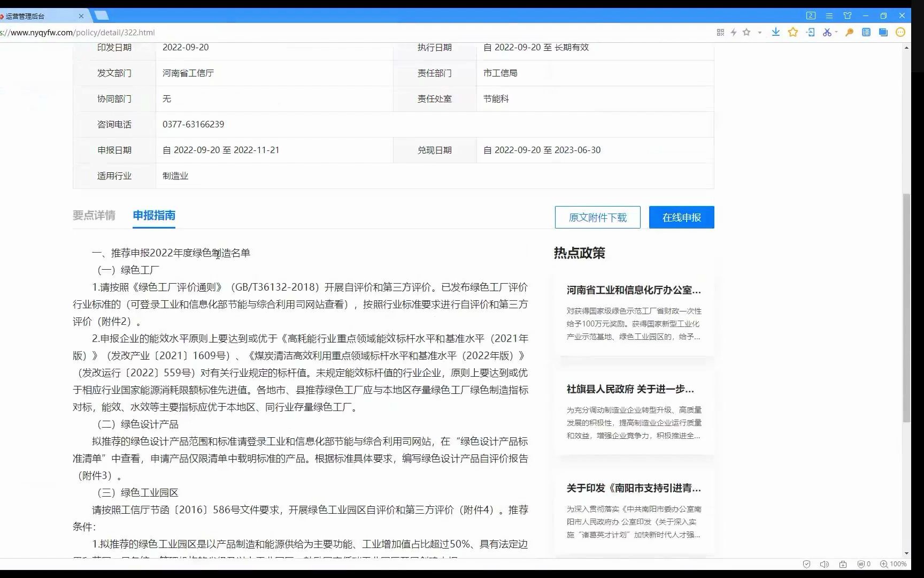Click the 在线申报 button
The image size is (924, 578).
coord(682,217)
